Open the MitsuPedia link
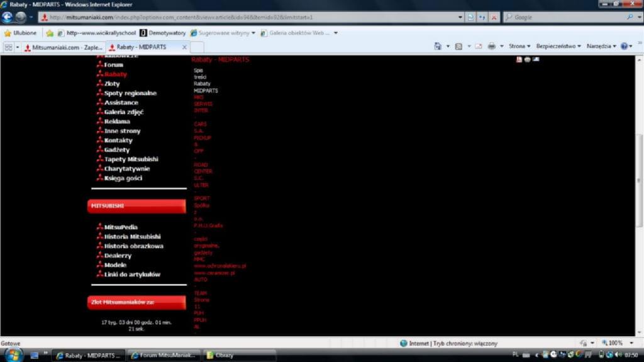Viewport: 644px width, 362px height. [121, 227]
